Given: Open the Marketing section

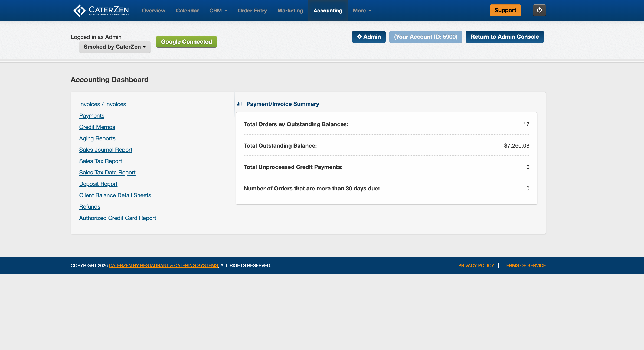Looking at the screenshot, I should [290, 11].
